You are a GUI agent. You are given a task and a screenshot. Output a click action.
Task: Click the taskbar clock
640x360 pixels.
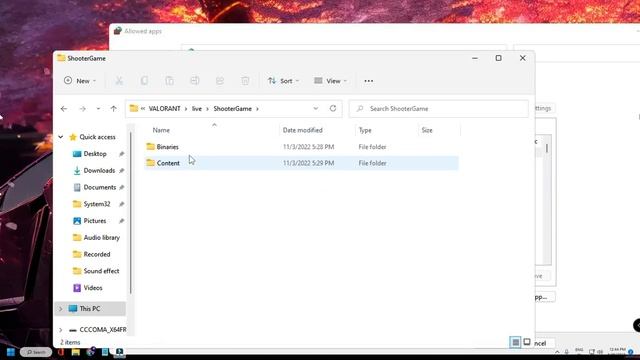tap(617, 351)
